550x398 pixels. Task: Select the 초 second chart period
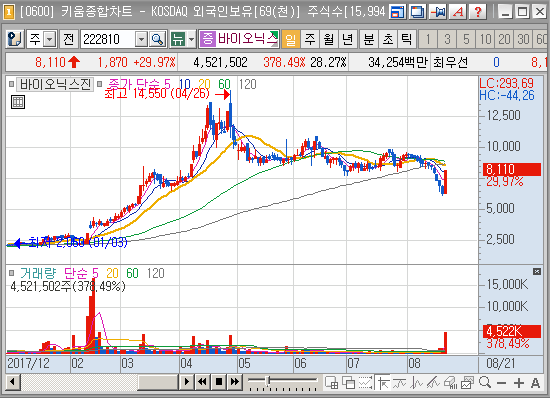388,39
